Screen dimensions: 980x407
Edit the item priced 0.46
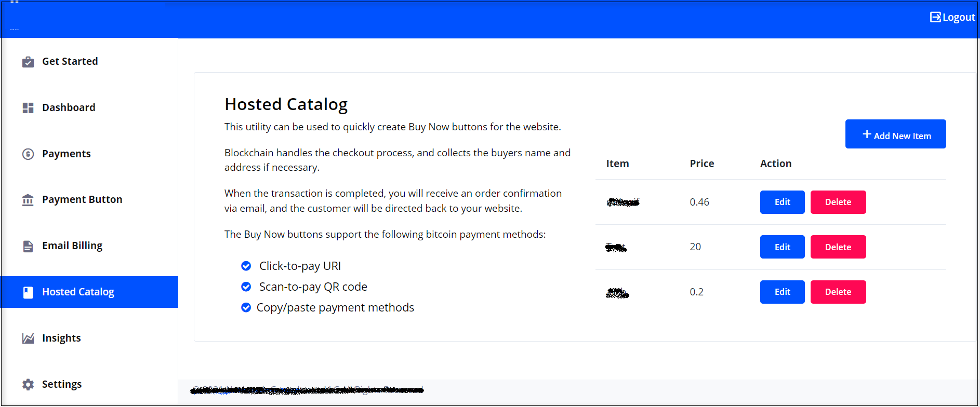782,202
